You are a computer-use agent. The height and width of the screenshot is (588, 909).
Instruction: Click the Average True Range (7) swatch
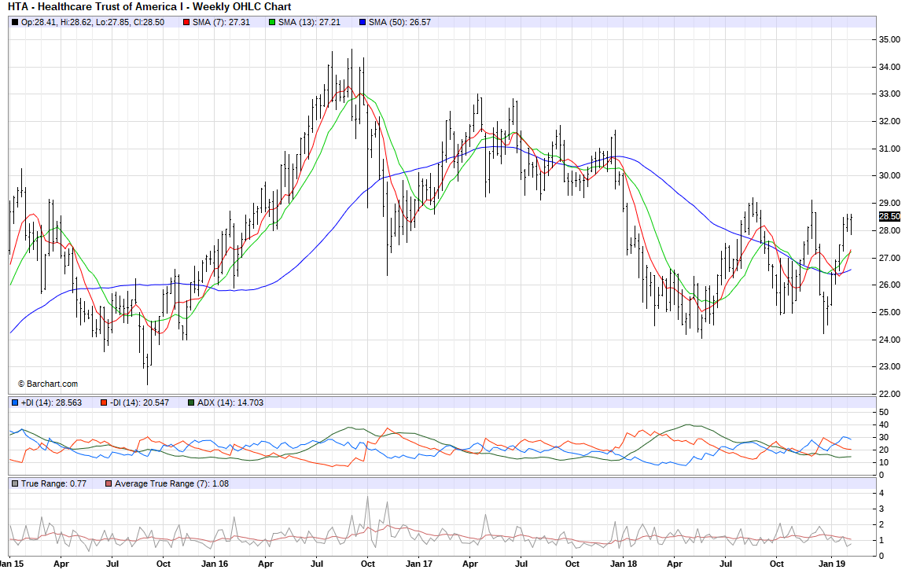pos(109,483)
